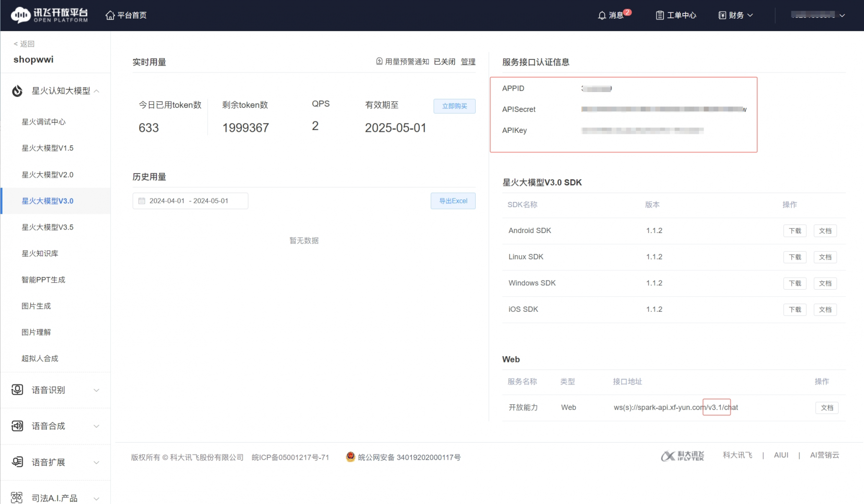Click the 语音合成 speaker icon
864x504 pixels.
(x=17, y=426)
